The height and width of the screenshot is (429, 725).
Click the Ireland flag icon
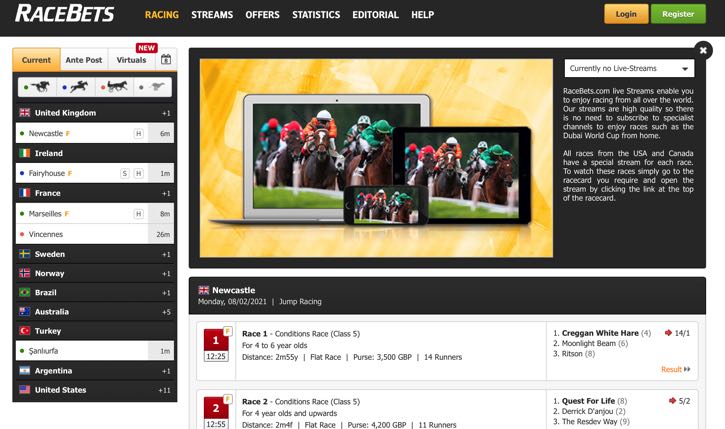(25, 153)
